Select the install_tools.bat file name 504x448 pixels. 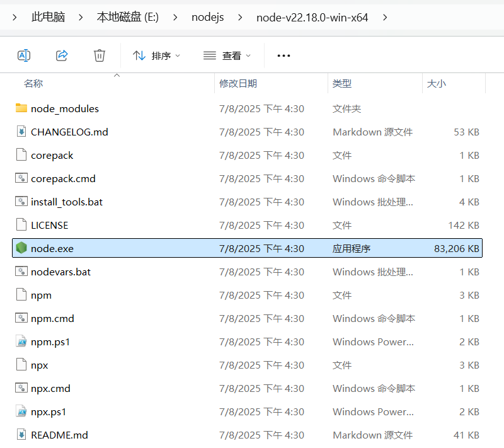pos(67,202)
